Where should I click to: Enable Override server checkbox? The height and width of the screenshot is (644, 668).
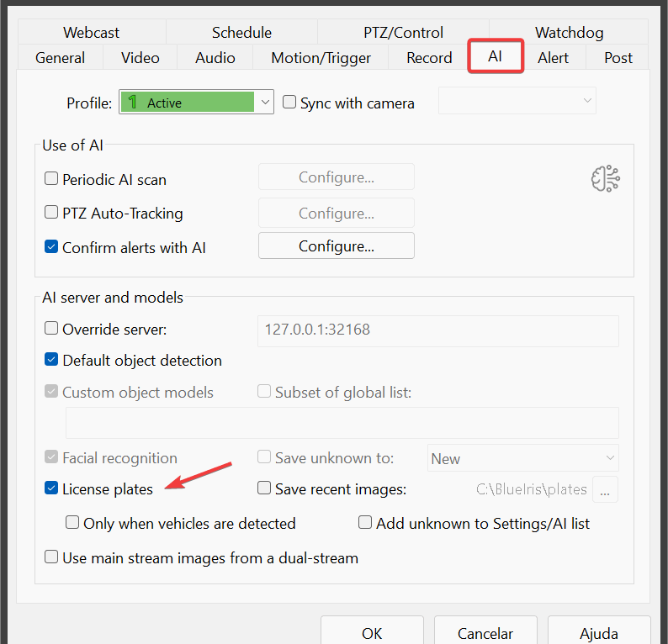[51, 329]
